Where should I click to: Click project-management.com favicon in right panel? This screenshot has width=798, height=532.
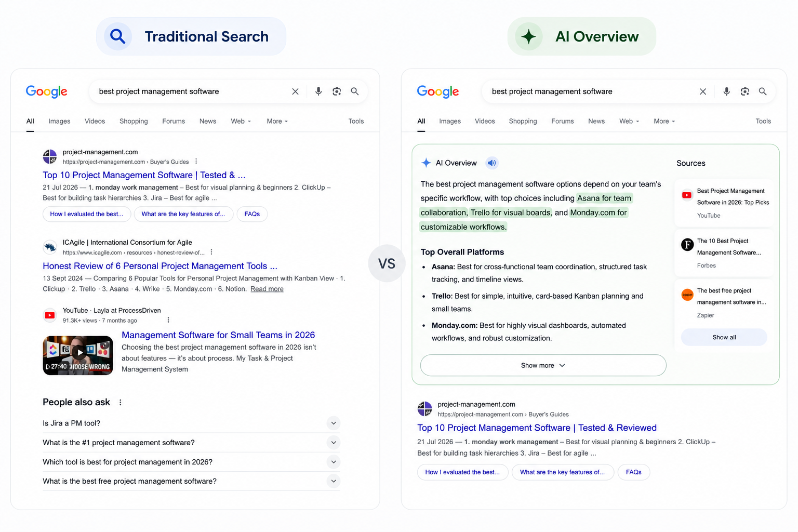(x=425, y=409)
